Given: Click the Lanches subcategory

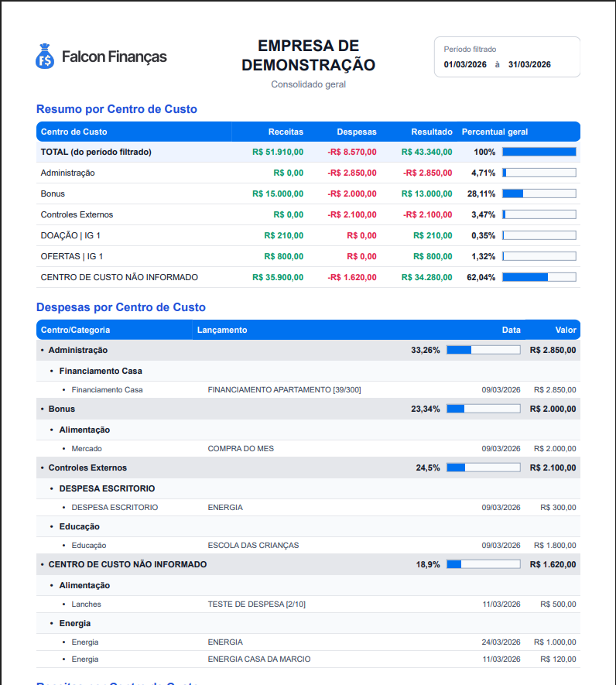Looking at the screenshot, I should pyautogui.click(x=86, y=605).
